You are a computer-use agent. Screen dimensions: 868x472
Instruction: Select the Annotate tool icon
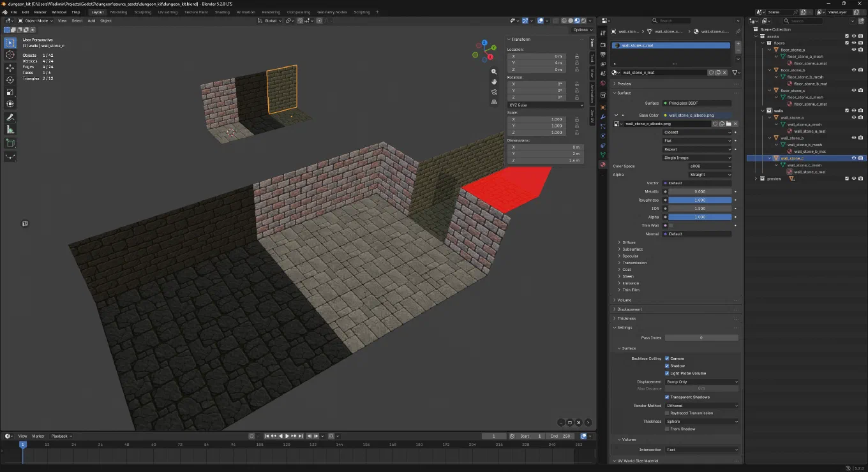10,117
